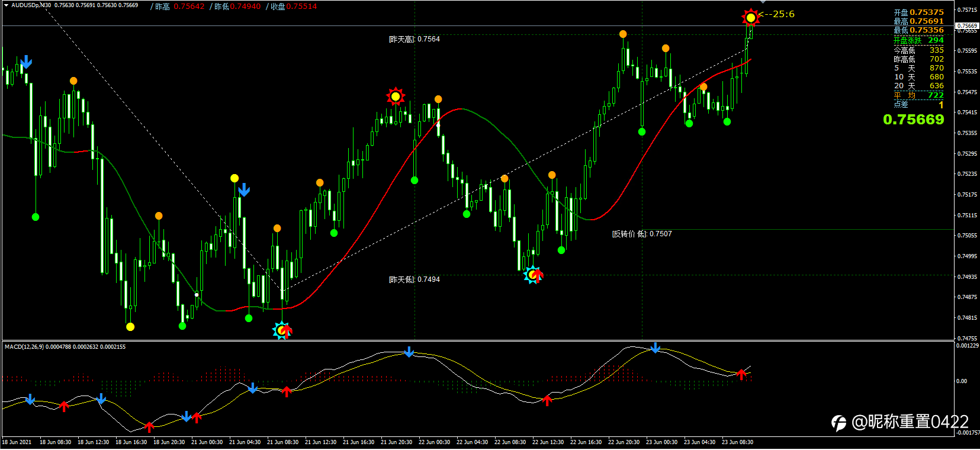980x450 pixels.
Task: Click the 开盘 0.75375 readout
Action: pyautogui.click(x=919, y=12)
